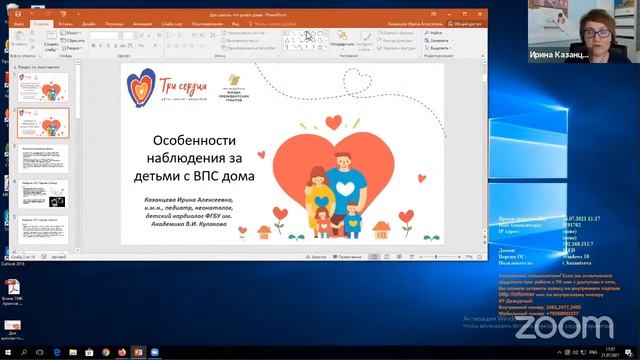Image resolution: width=640 pixels, height=360 pixels.
Task: Click Создать слайд (New Slide) button
Action: coord(51,41)
